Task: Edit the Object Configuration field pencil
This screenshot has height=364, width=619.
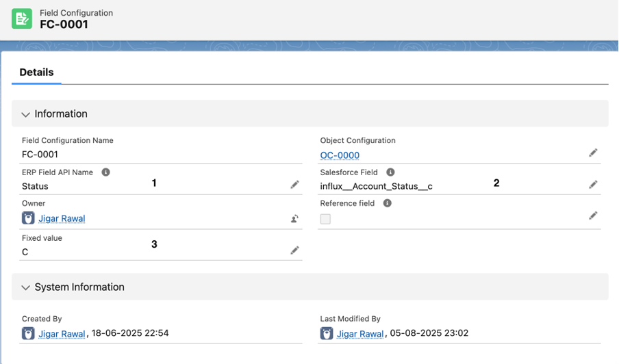Action: coord(593,153)
